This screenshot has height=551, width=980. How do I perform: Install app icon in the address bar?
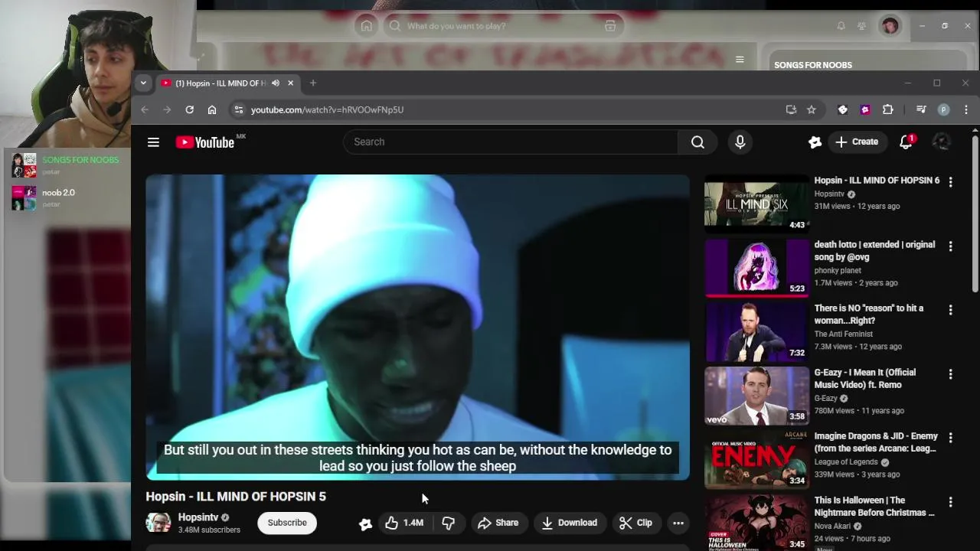click(791, 109)
